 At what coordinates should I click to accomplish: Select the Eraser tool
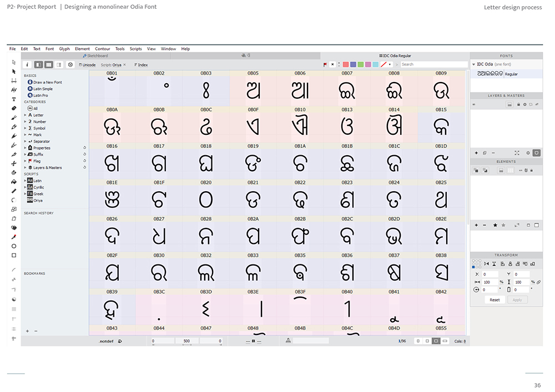(x=14, y=108)
